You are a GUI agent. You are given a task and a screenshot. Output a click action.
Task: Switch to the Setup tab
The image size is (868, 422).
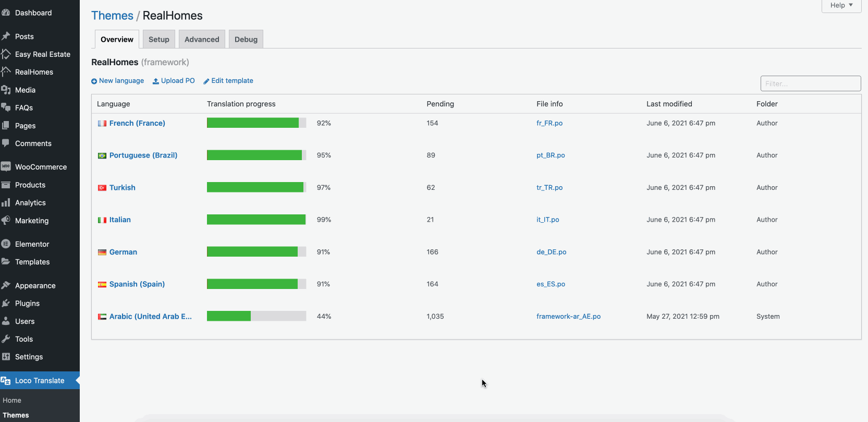pyautogui.click(x=159, y=39)
